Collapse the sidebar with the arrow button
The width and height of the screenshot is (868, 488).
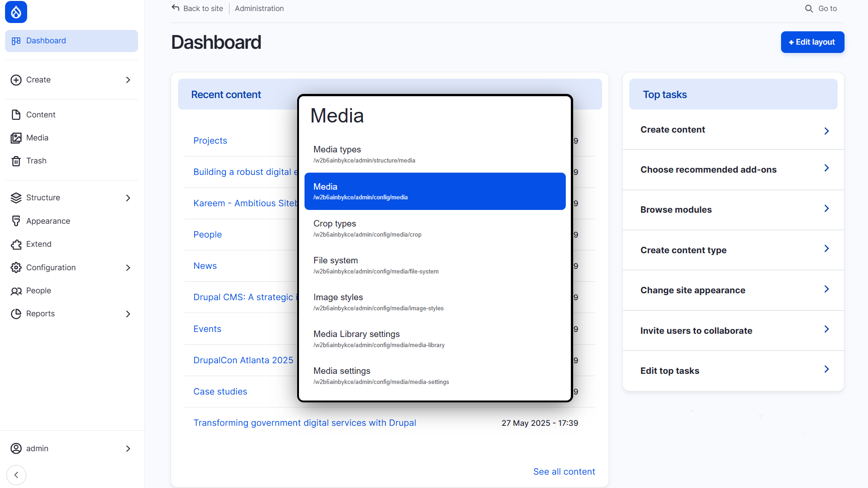click(17, 475)
